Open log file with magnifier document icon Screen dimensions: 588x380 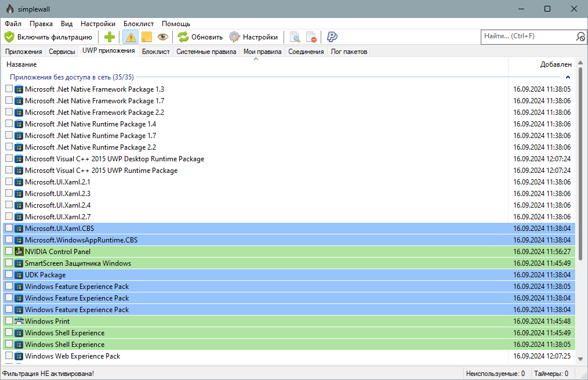[x=295, y=37]
